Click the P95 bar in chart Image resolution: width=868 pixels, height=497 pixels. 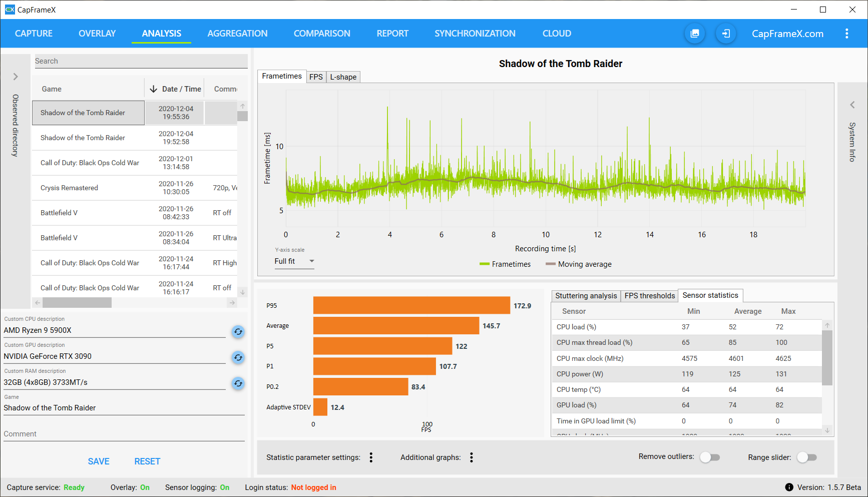point(411,305)
